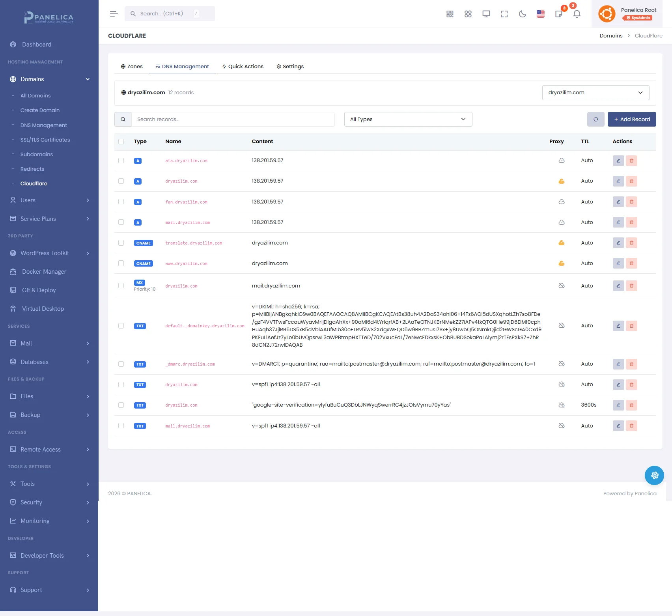Open the notifications bell

577,14
